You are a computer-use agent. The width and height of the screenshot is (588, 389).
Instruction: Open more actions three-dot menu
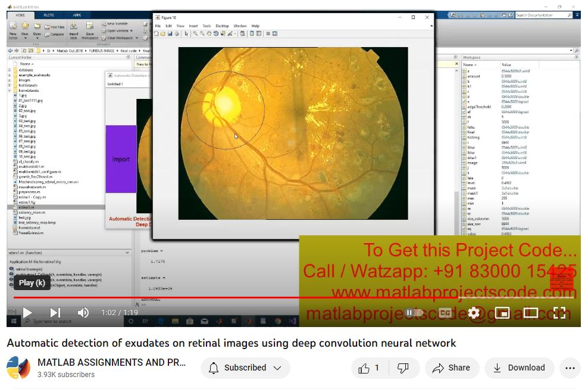(570, 368)
